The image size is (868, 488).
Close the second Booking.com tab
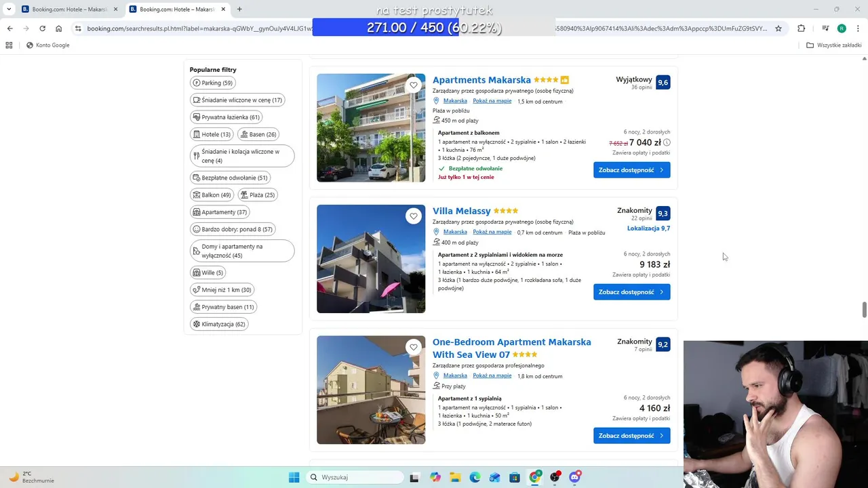point(223,9)
